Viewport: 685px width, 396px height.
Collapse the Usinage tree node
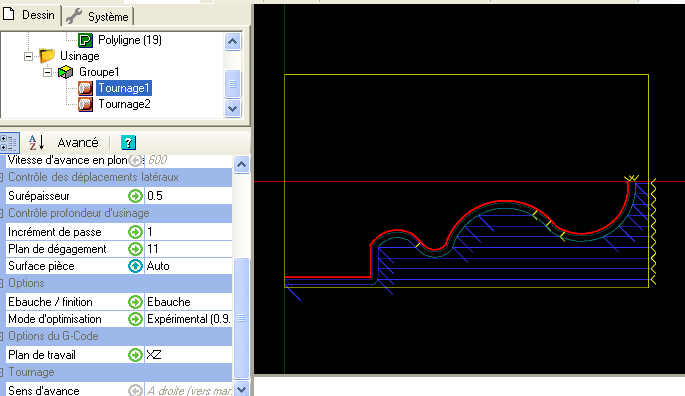coord(28,56)
